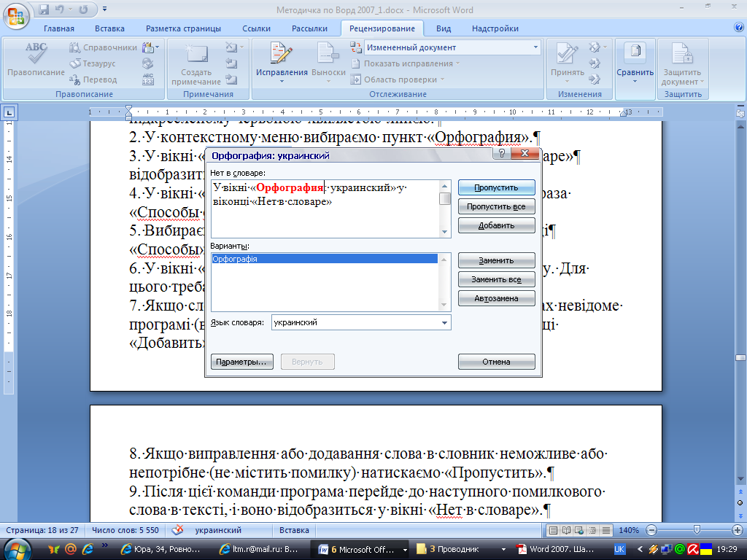Redo action in Quick Access Toolbar

point(83,9)
